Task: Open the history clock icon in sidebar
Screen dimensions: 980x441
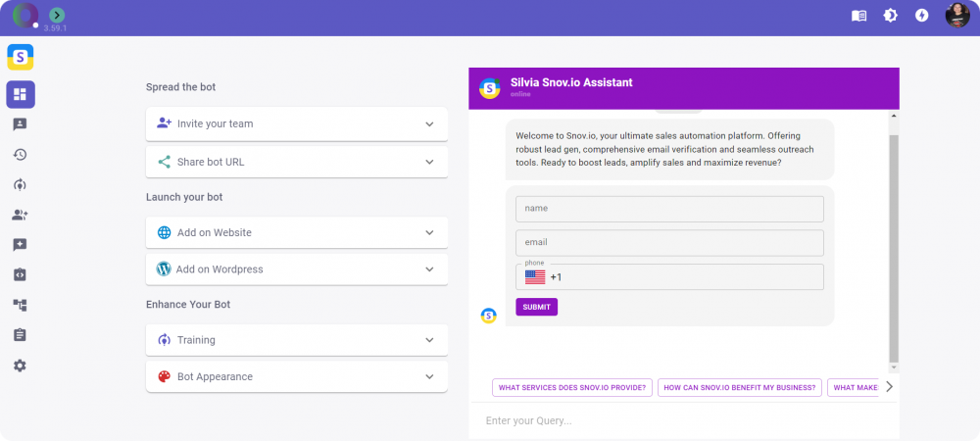Action: (20, 154)
